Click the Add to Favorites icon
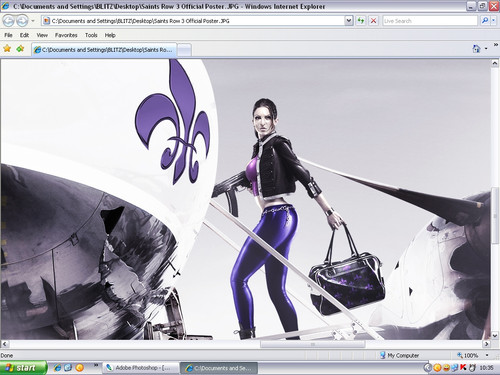Image resolution: width=500 pixels, height=375 pixels. pyautogui.click(x=21, y=49)
